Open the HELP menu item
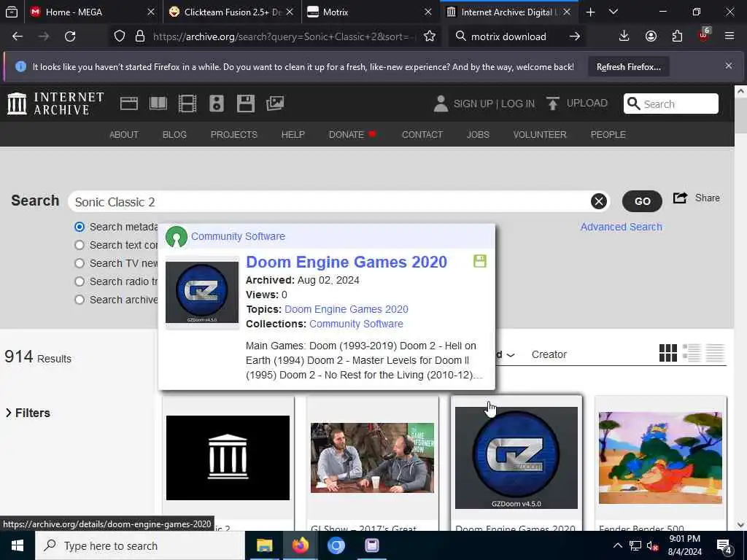 click(x=293, y=135)
